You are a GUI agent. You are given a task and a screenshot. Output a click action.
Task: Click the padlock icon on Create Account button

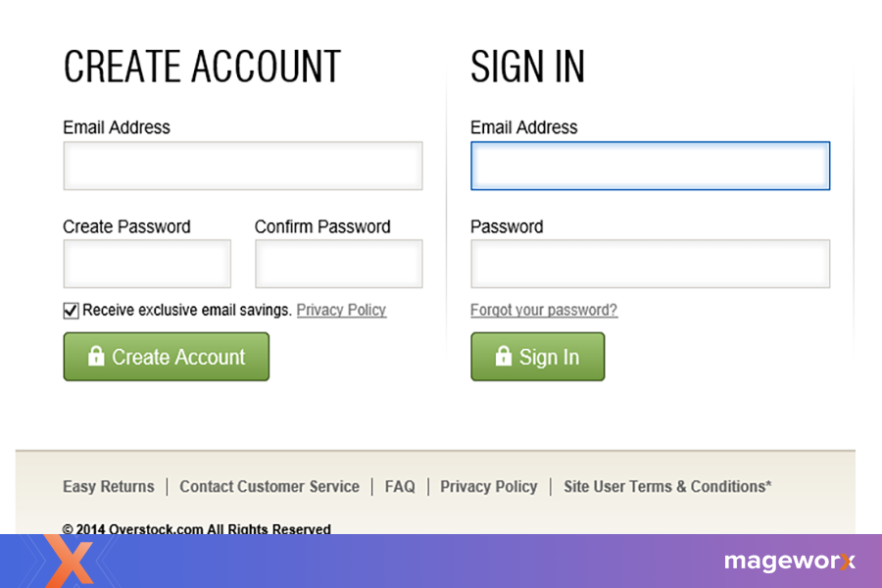[96, 357]
